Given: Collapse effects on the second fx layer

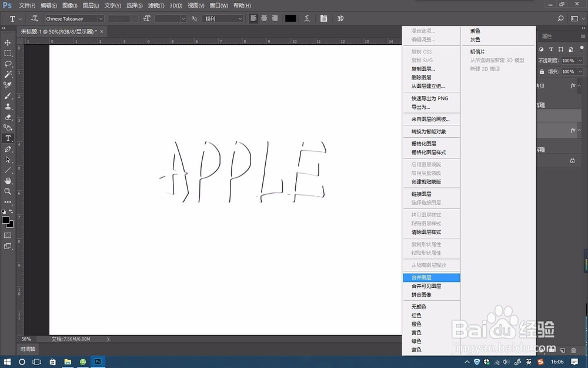Looking at the screenshot, I should tap(579, 130).
